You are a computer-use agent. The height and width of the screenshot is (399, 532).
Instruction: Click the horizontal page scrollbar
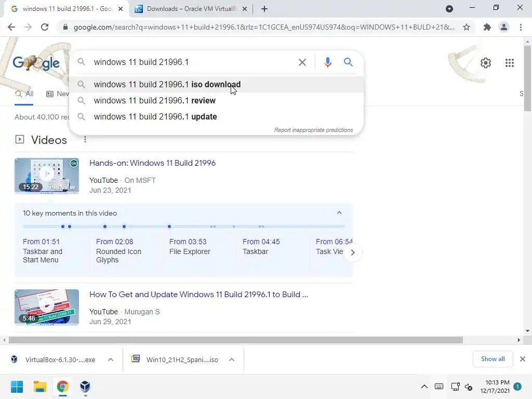235,340
